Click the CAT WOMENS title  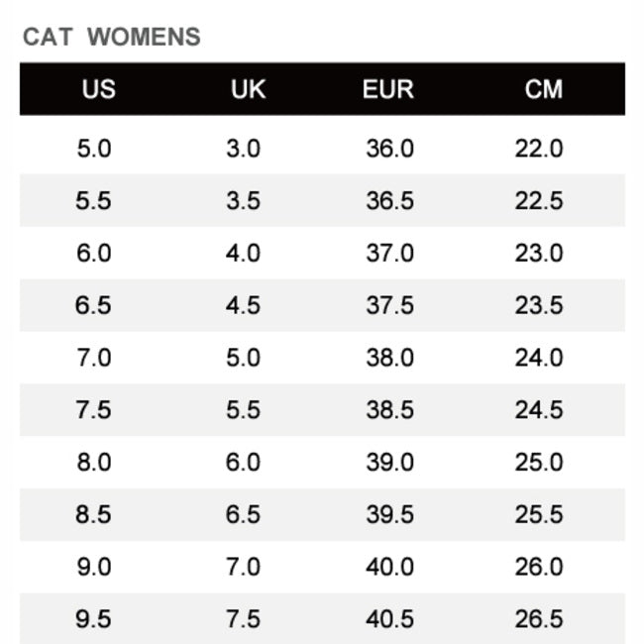click(x=111, y=38)
